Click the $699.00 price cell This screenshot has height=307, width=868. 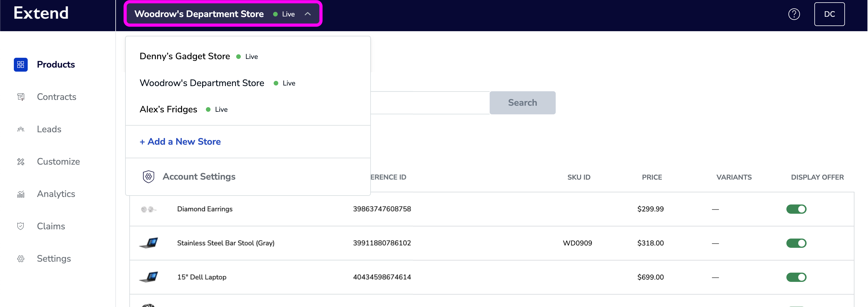click(x=650, y=277)
